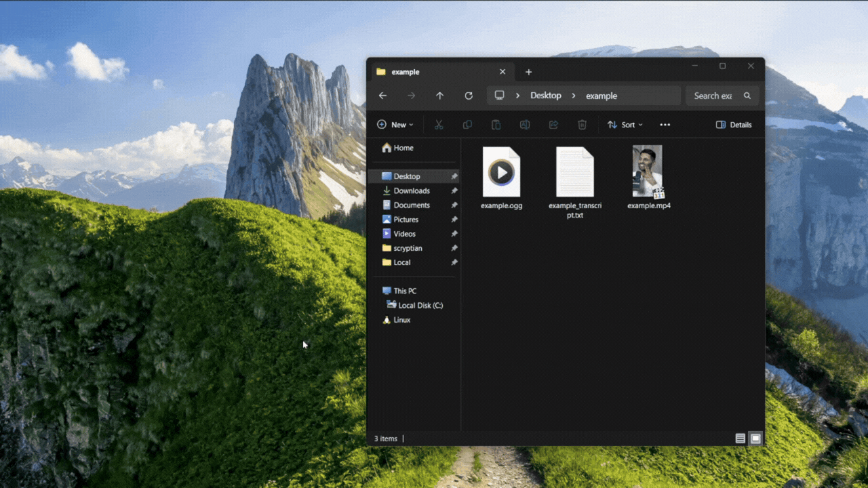Open Home in navigation pane
Viewport: 868px width, 488px height.
pyautogui.click(x=398, y=148)
